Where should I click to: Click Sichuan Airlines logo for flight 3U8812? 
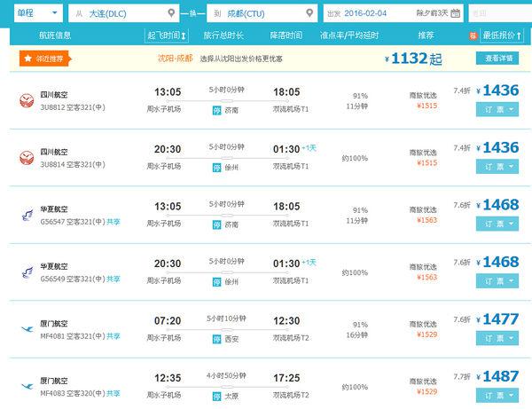click(27, 100)
